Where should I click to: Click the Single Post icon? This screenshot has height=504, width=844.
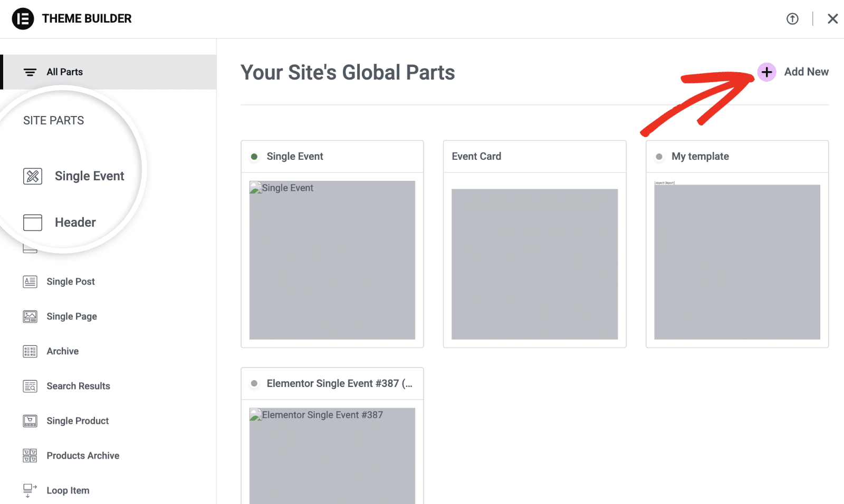[x=30, y=282]
